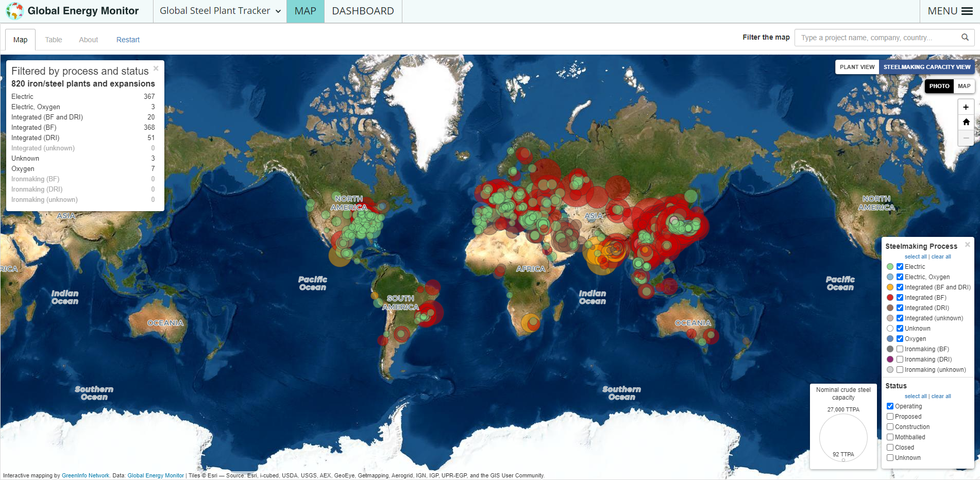Click the search magnifier icon

(965, 37)
